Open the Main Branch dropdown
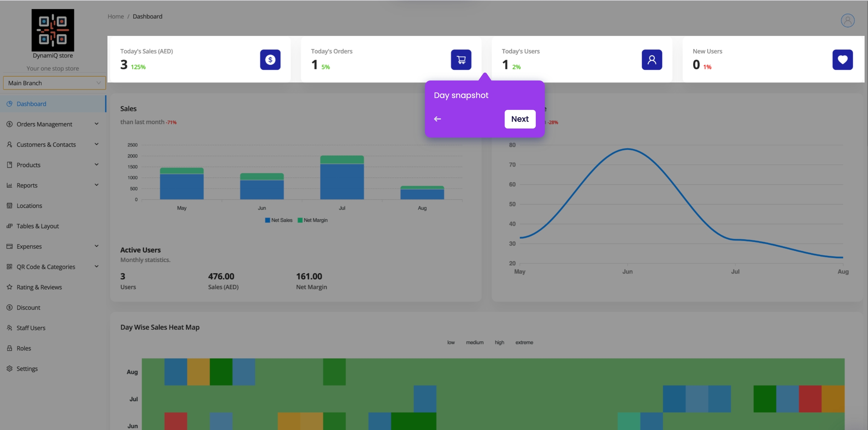 (x=54, y=83)
